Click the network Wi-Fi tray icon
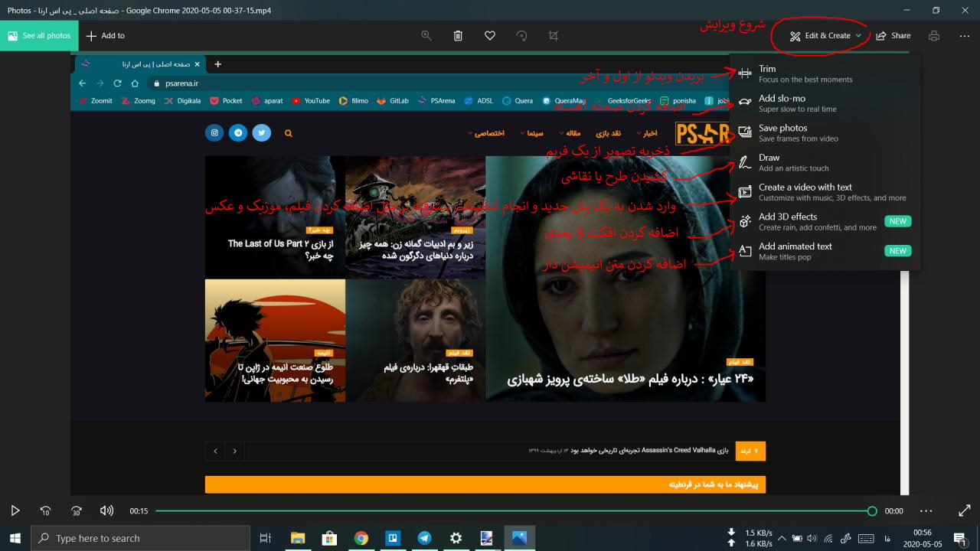Viewport: 980px width, 551px height. (x=828, y=538)
